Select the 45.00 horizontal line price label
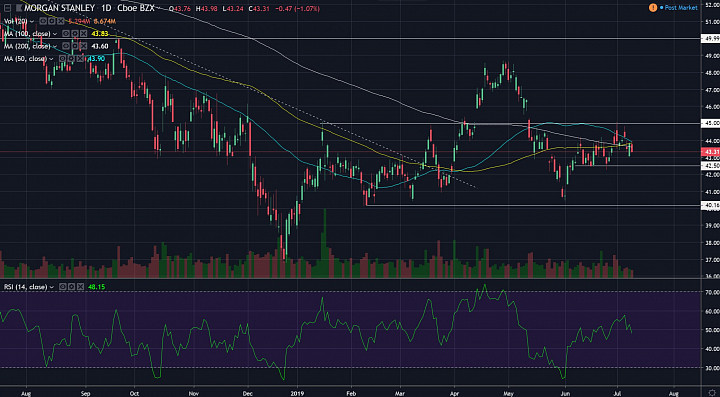This screenshot has width=720, height=397. 711,123
